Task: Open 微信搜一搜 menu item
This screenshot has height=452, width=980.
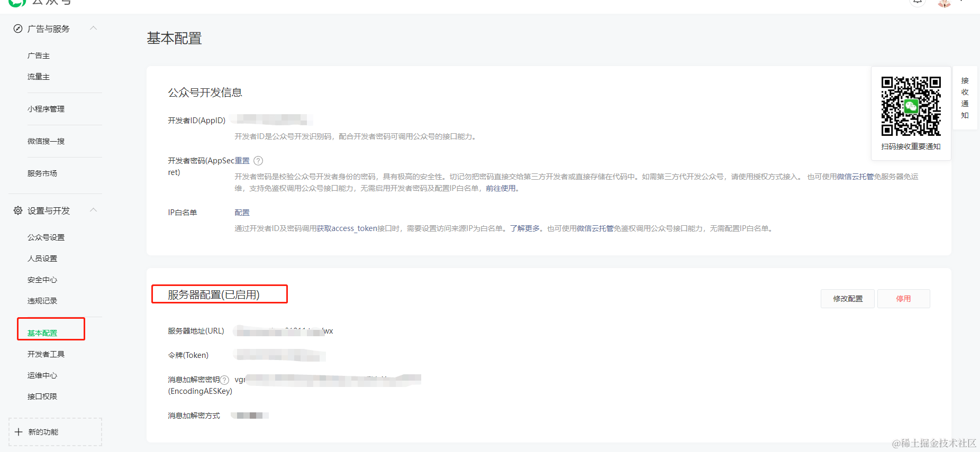Action: pos(46,141)
